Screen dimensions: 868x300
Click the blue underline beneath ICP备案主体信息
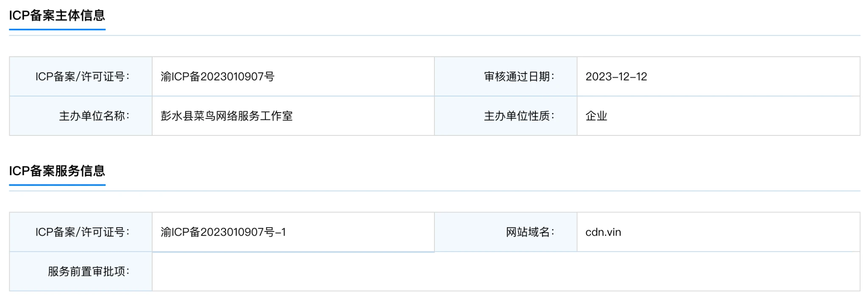pyautogui.click(x=57, y=30)
